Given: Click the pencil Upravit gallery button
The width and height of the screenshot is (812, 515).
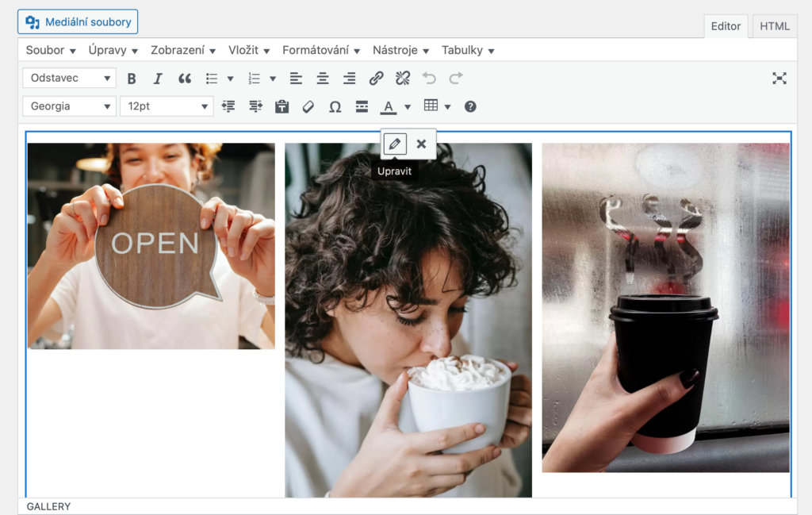Looking at the screenshot, I should (x=395, y=144).
